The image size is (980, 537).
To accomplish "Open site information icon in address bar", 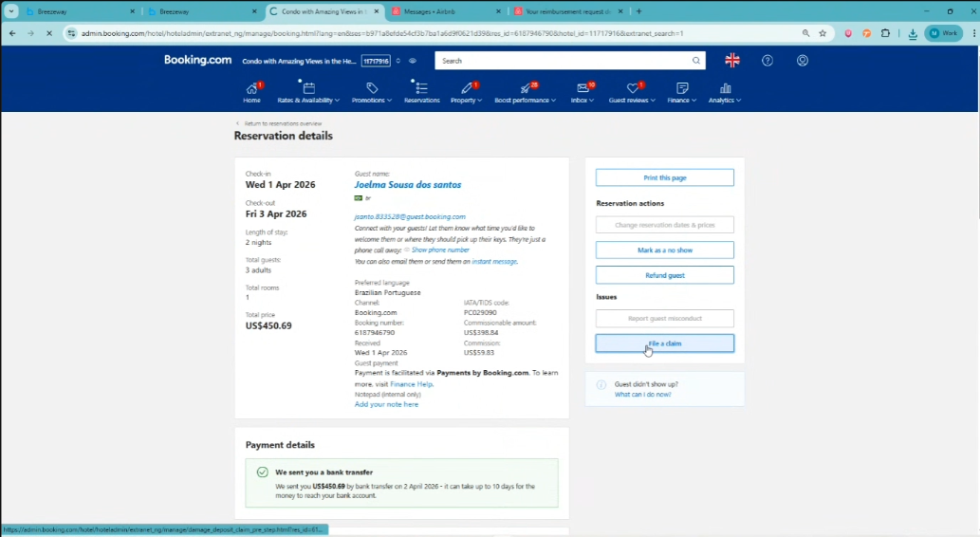I will tap(71, 33).
